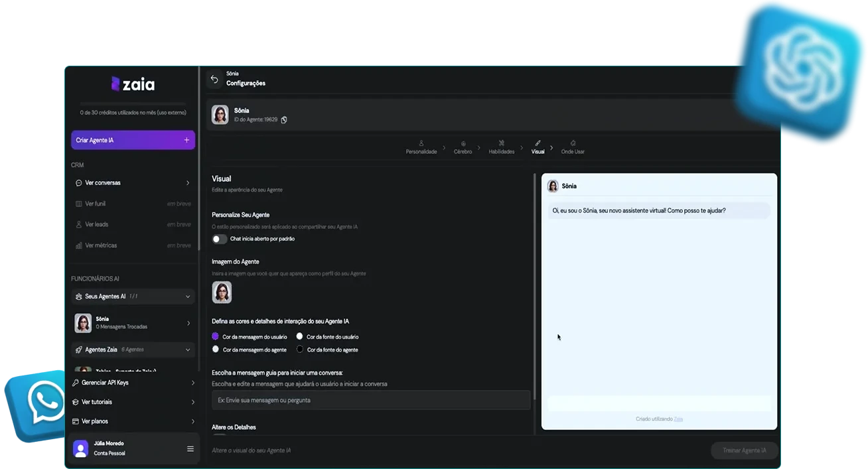The image size is (868, 469).
Task: Click the graduation cap icon beside Ver tutoriais
Action: pyautogui.click(x=76, y=402)
